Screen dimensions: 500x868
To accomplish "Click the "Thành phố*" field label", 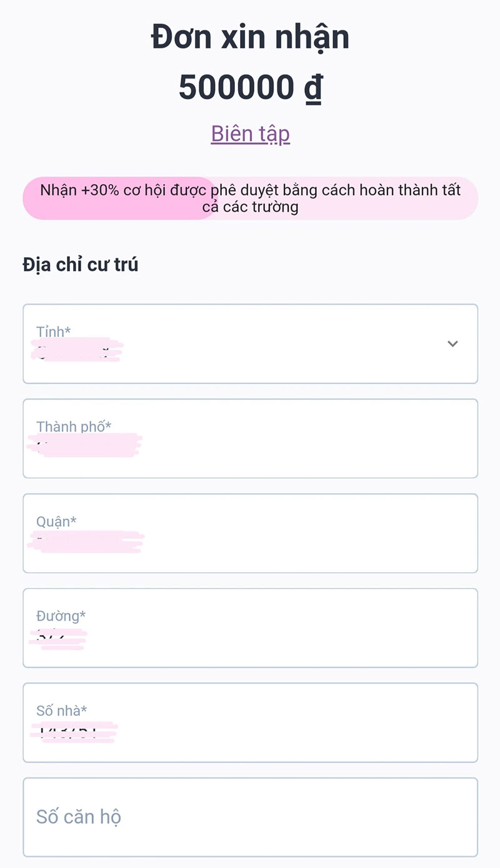I will 73,427.
